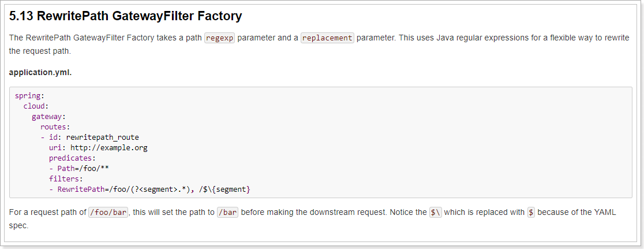Click the spring: line in the code block
This screenshot has width=644, height=249.
(29, 96)
